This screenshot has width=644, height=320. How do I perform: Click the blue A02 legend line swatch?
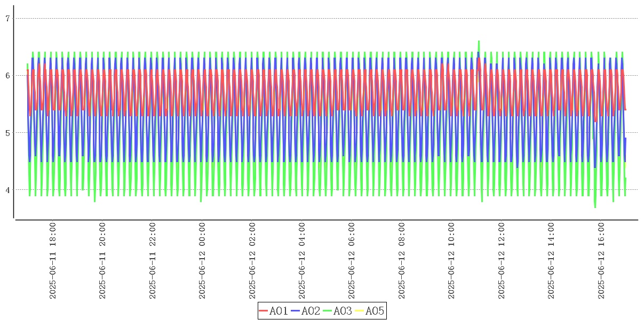(296, 311)
